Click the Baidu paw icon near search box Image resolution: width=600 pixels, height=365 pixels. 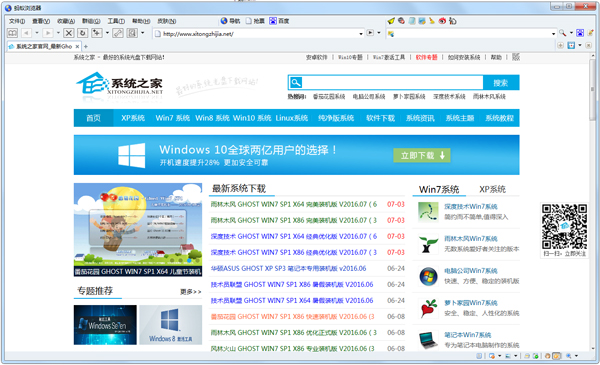[580, 33]
